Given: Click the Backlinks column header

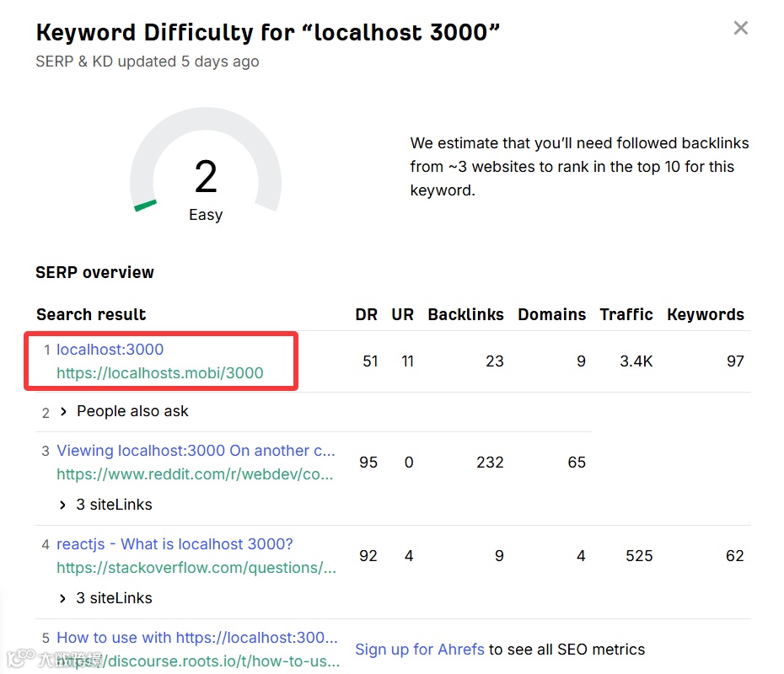Looking at the screenshot, I should coord(465,315).
